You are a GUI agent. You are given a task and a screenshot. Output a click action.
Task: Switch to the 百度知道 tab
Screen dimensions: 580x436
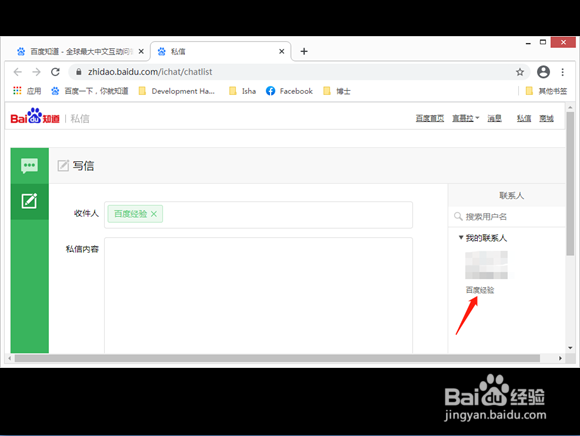point(80,51)
